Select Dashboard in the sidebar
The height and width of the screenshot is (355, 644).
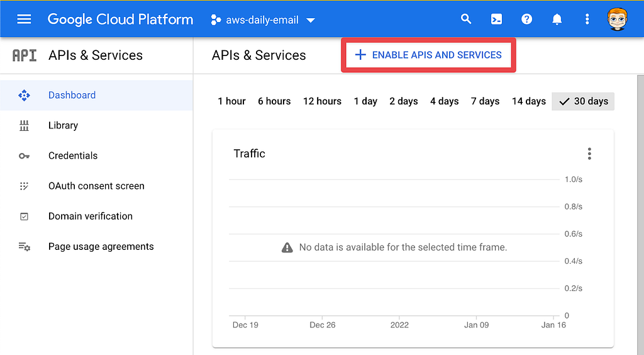coord(96,95)
